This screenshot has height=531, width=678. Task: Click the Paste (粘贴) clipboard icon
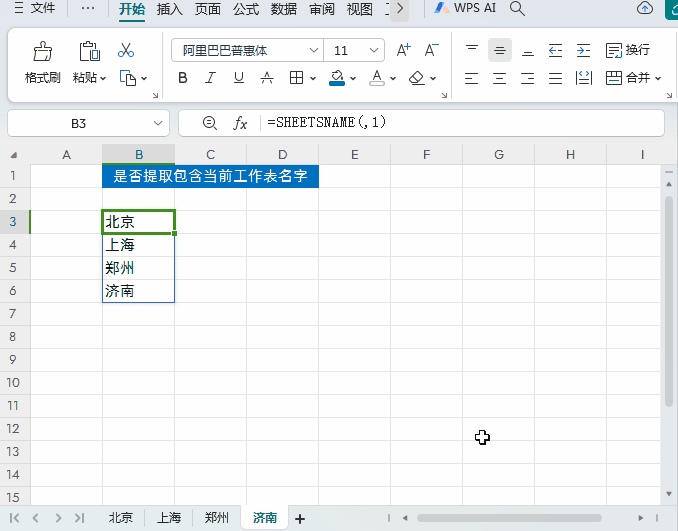point(90,51)
